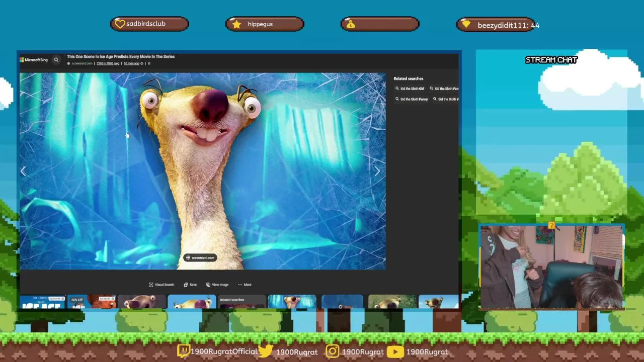
Task: Click the money bag icon in overlay
Action: pos(351,24)
